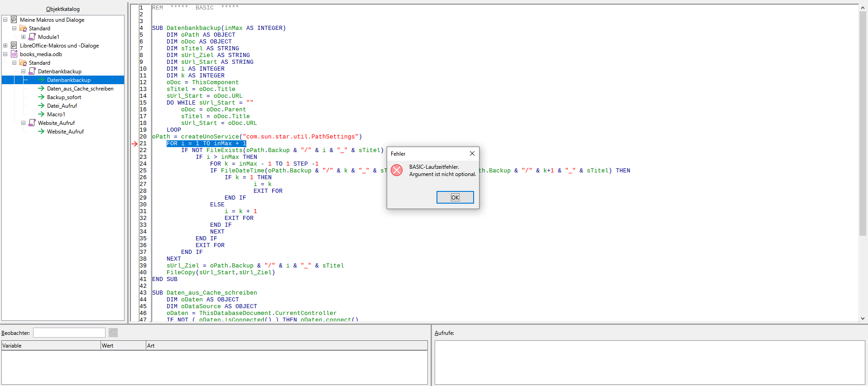The width and height of the screenshot is (868, 386).
Task: Click code line 'oDoc = ThisComponent'
Action: pos(202,82)
